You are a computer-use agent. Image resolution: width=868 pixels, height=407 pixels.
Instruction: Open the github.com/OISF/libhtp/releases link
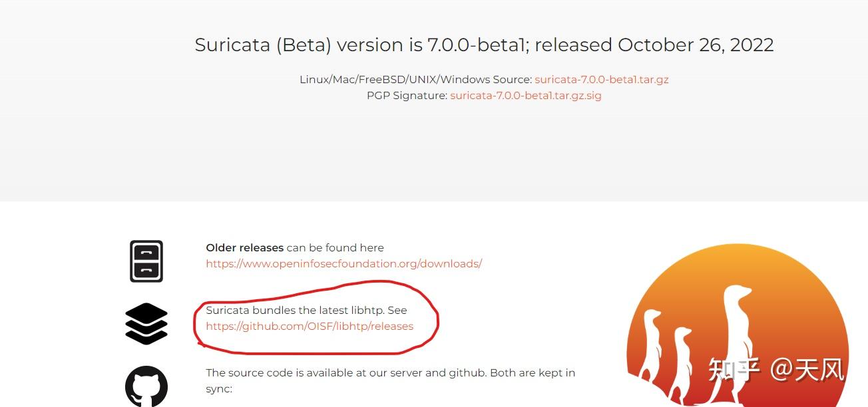(310, 326)
